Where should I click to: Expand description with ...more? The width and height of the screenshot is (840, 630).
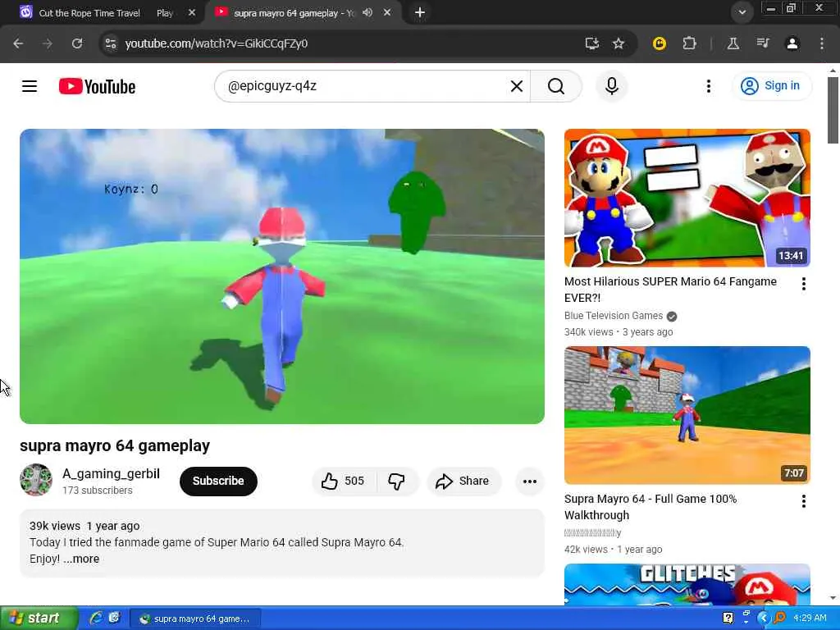(x=81, y=559)
